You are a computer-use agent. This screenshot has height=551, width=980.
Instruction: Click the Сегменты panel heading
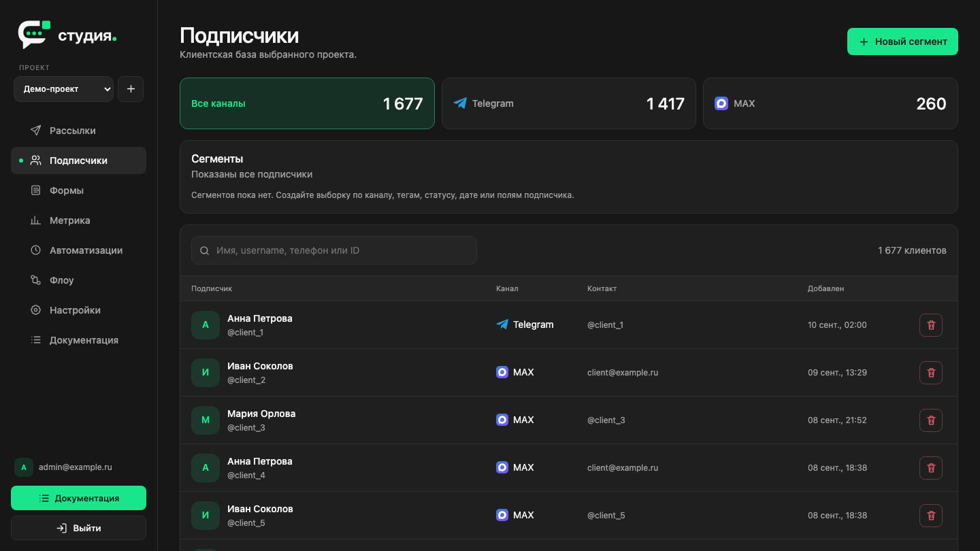[217, 158]
